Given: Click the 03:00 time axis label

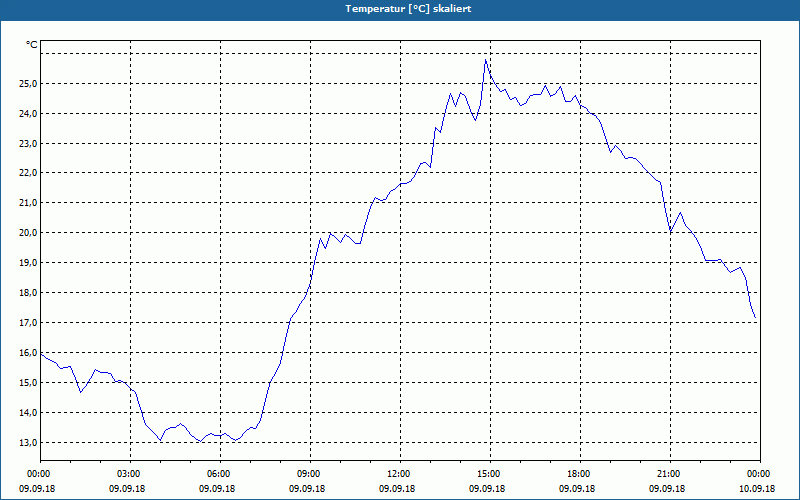Looking at the screenshot, I should click(130, 474).
